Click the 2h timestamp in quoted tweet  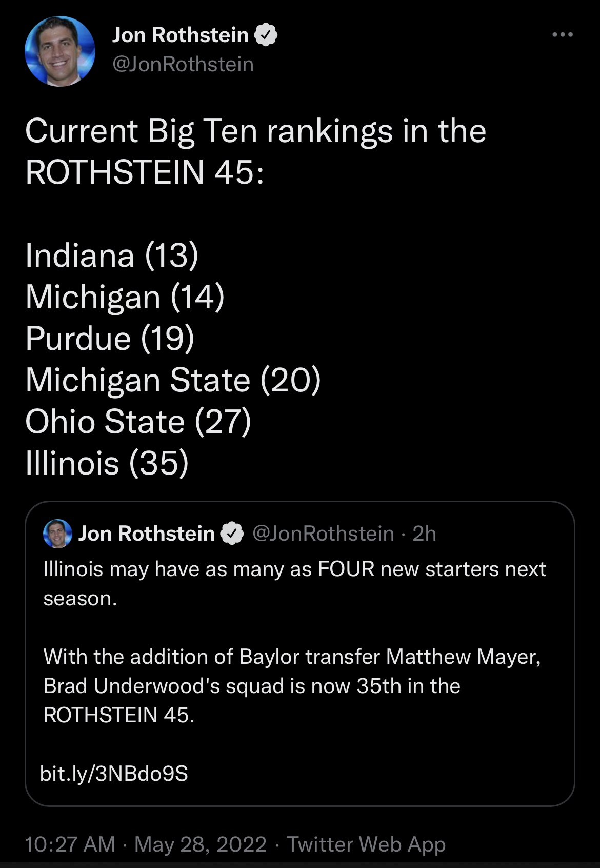424,534
